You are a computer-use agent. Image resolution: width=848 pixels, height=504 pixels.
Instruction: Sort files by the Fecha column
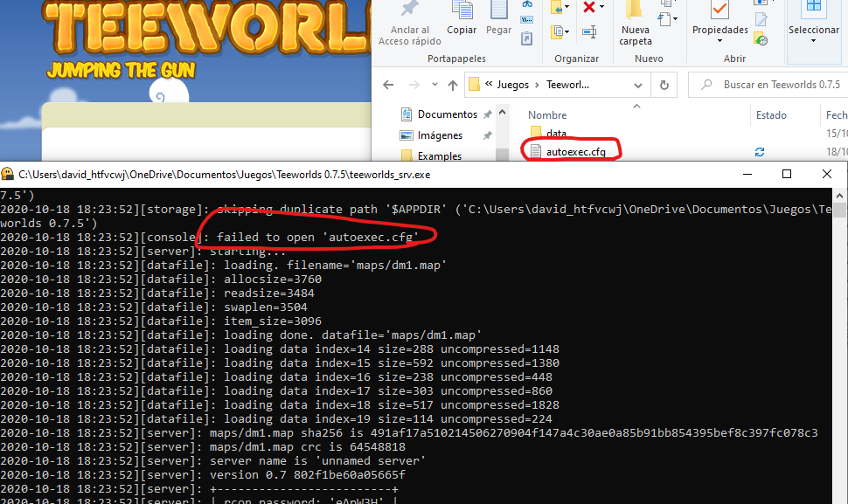pos(835,114)
